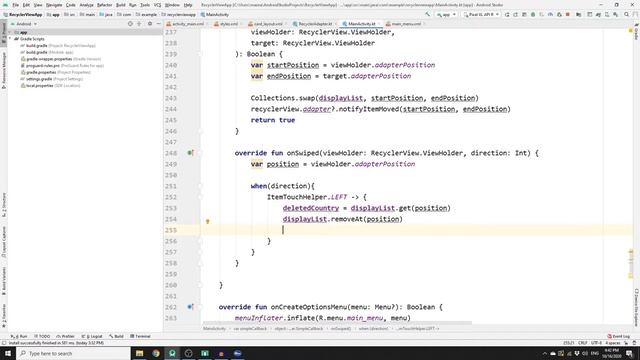This screenshot has height=360, width=640.
Task: Open the Windows notification center icon
Action: [x=629, y=353]
